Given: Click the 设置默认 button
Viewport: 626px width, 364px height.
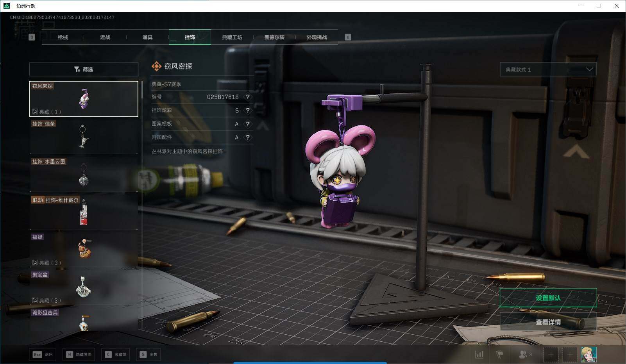Looking at the screenshot, I should (548, 298).
